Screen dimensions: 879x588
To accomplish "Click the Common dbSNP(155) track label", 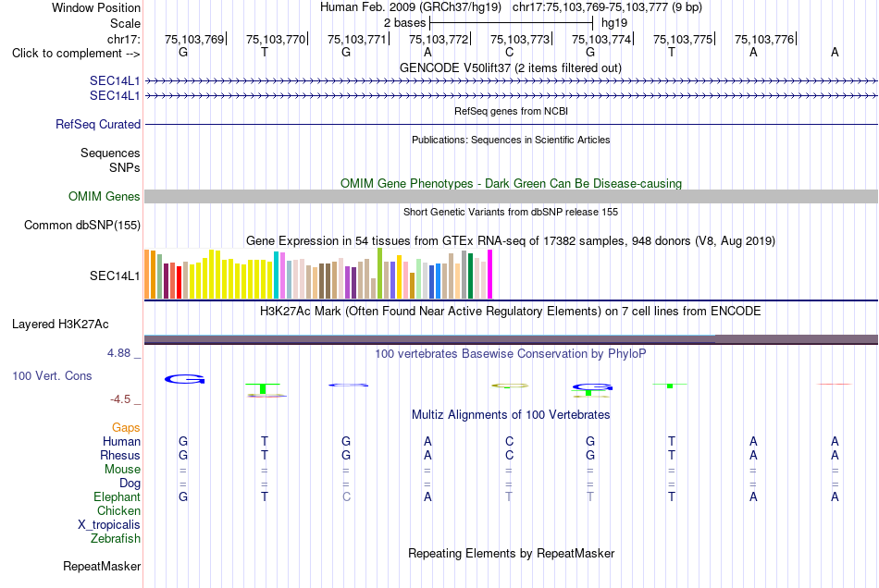I will (x=81, y=225).
